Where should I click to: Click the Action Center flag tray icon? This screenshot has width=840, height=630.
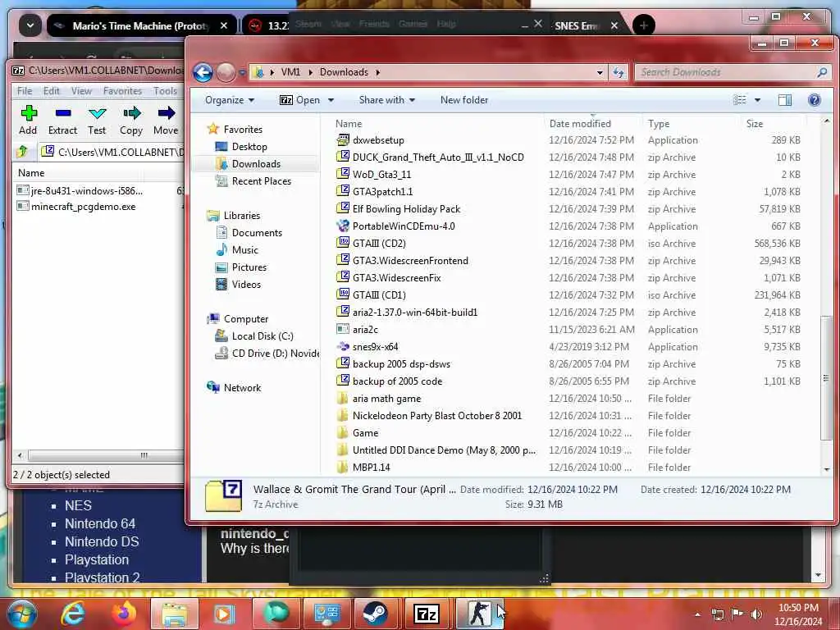[737, 614]
